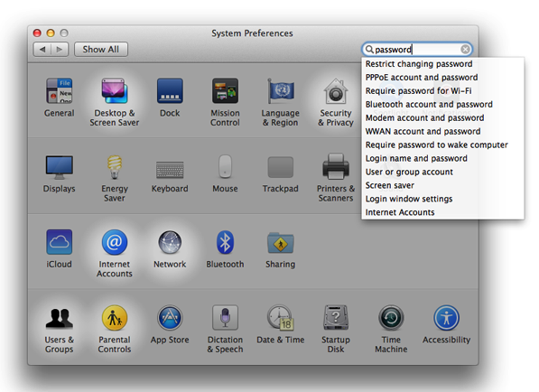This screenshot has width=539, height=392.
Task: Select 'PPPoE account and password' suggestion
Action: pyautogui.click(x=442, y=78)
